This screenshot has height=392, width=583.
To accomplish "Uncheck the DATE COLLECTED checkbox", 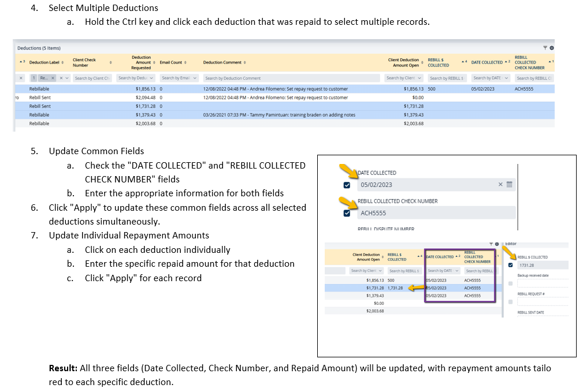I will click(x=347, y=185).
